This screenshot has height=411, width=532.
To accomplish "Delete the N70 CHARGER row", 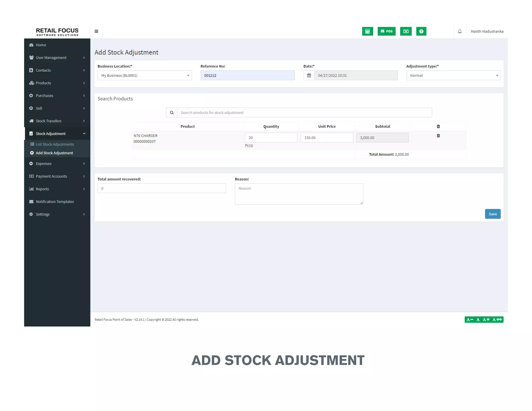I will tap(438, 136).
